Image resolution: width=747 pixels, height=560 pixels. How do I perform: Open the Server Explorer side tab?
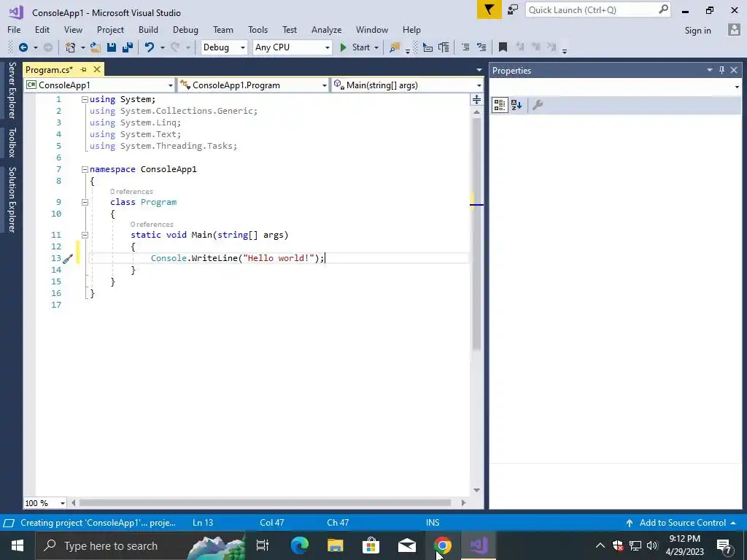[x=12, y=90]
